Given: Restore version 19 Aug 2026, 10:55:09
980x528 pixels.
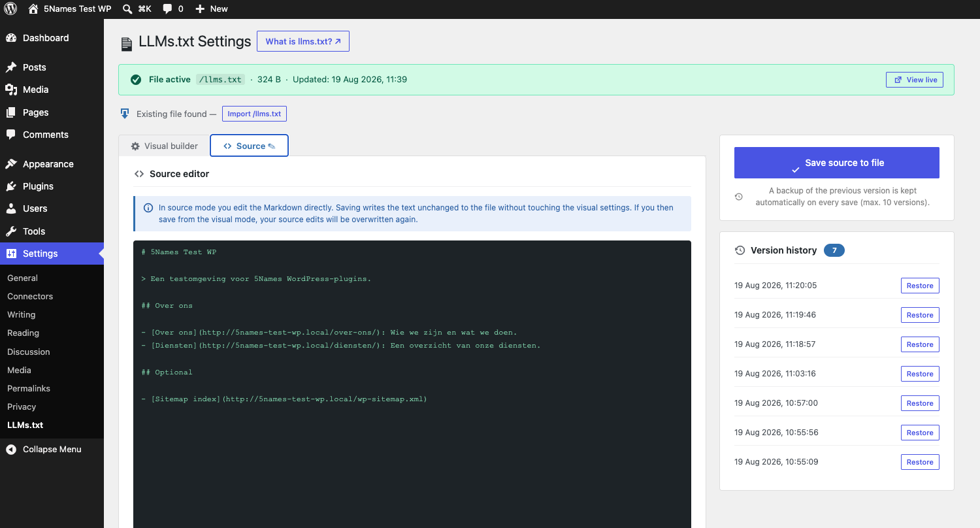Looking at the screenshot, I should 920,462.
